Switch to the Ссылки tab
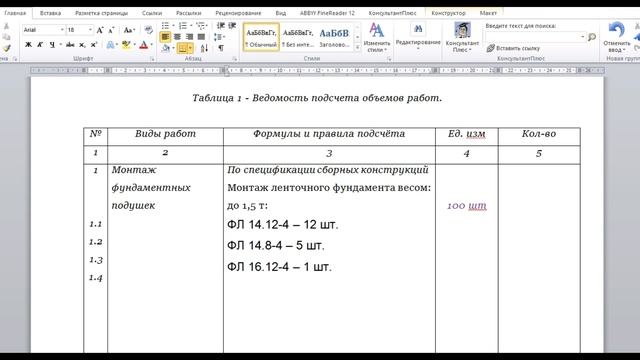 pos(152,13)
